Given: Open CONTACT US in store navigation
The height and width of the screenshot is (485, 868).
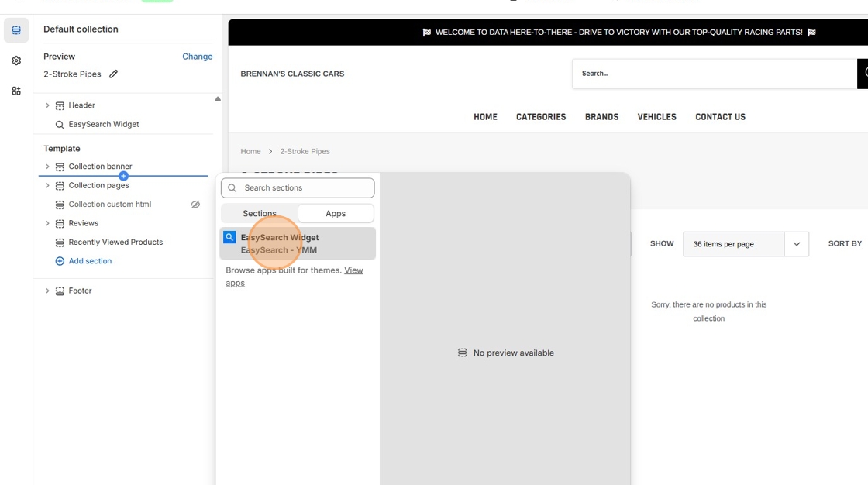Looking at the screenshot, I should 720,117.
